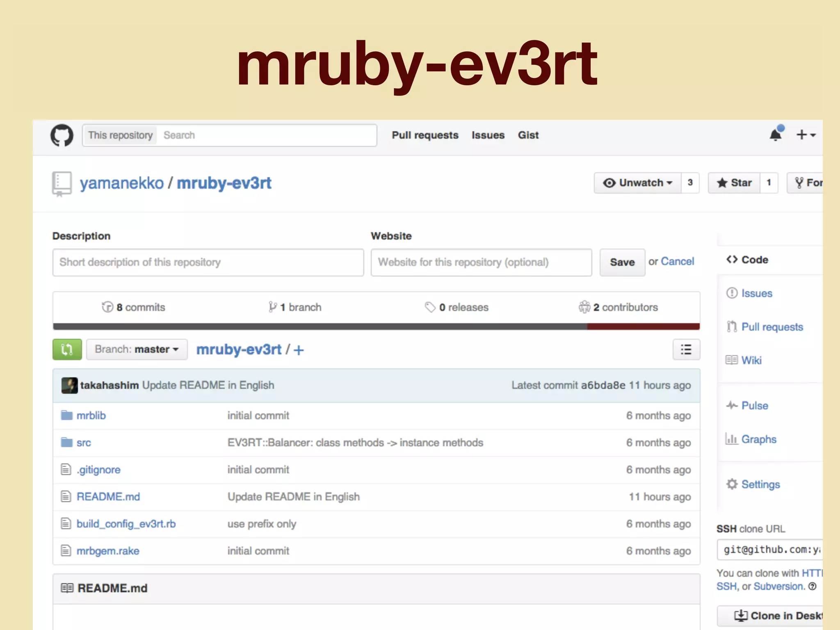840x630 pixels.
Task: Focus the Website input field
Action: pyautogui.click(x=481, y=262)
